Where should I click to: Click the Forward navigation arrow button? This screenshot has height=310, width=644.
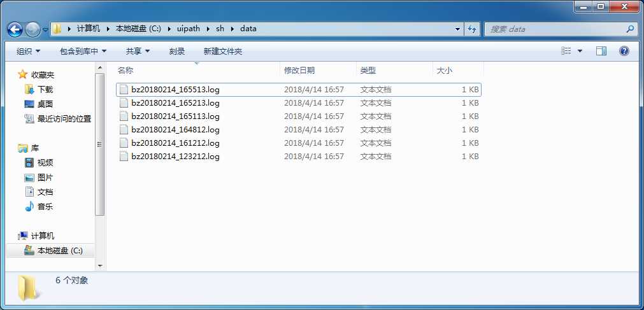click(x=32, y=29)
